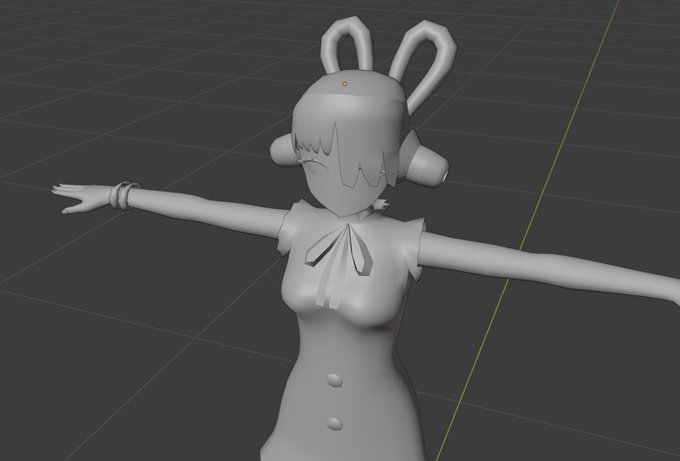Click the lower button on the dress

pos(335,423)
